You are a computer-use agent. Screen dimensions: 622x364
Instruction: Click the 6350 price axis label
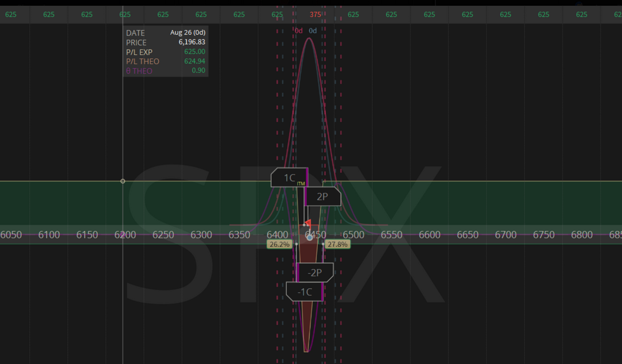[x=239, y=235]
